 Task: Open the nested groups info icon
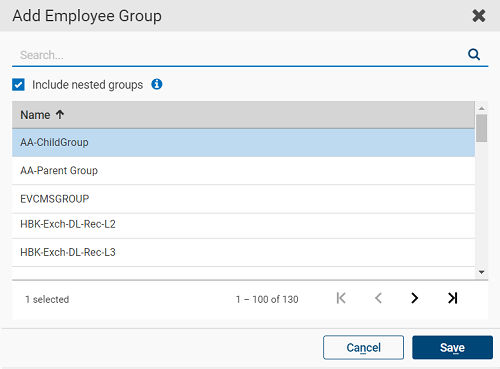(x=157, y=84)
